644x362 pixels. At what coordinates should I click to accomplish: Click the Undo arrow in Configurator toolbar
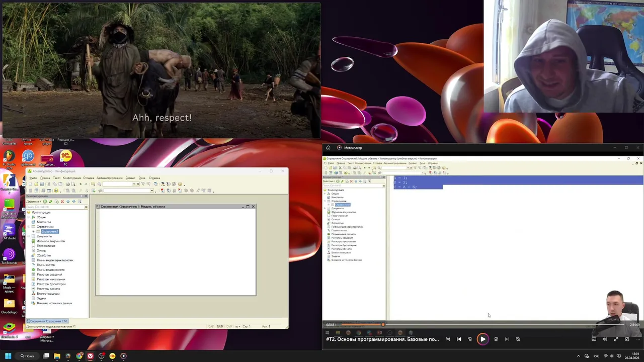80,184
